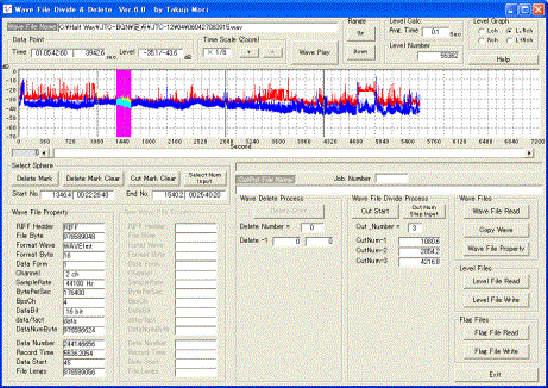Click the Cut Mark Clear button
Image resolution: width=548 pixels, height=388 pixels.
[x=153, y=178]
